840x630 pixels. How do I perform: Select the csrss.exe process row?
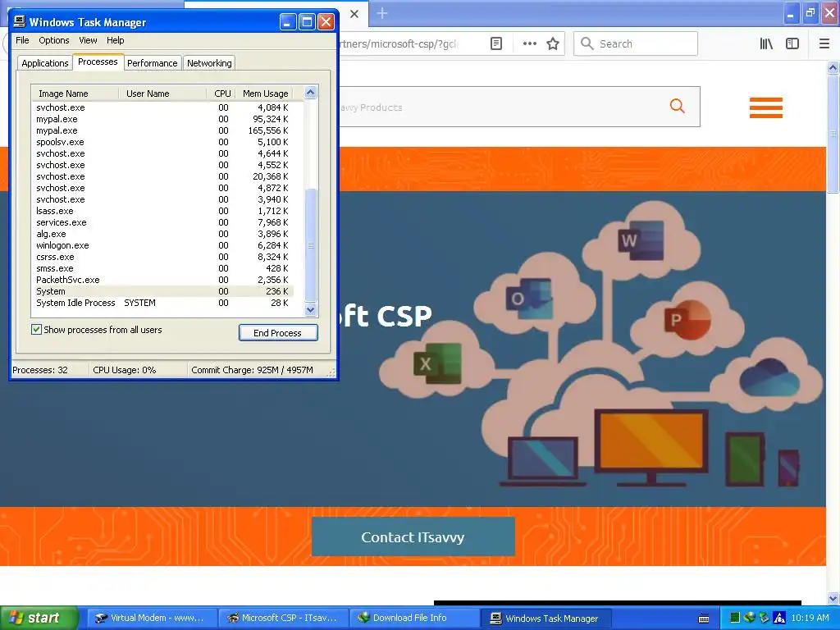[162, 257]
